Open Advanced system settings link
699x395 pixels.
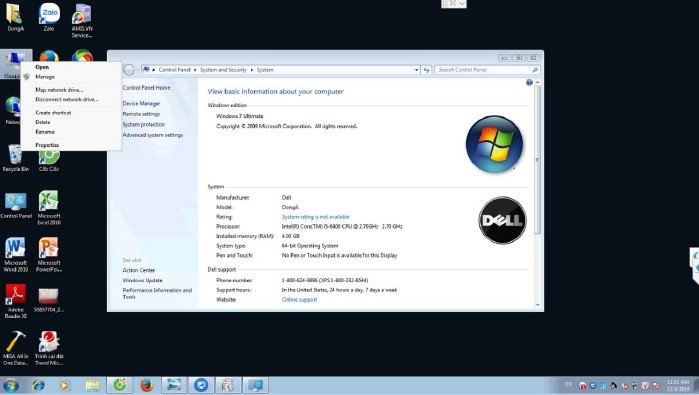(x=152, y=135)
